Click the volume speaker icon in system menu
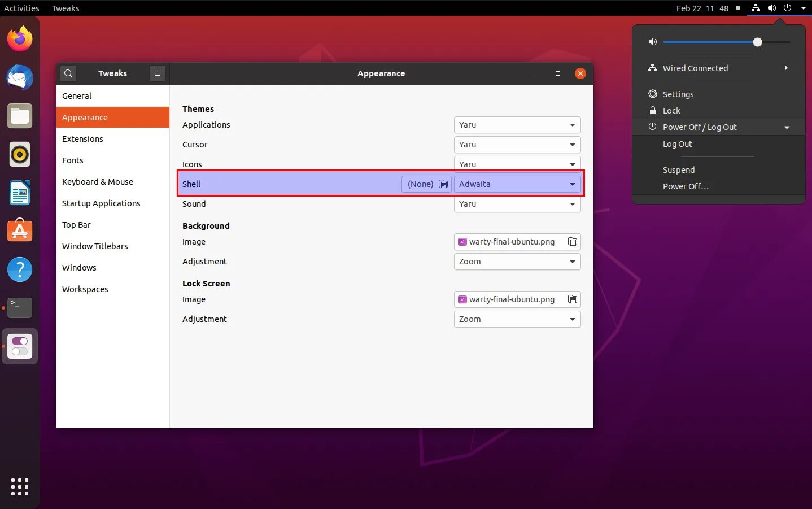 click(x=653, y=42)
